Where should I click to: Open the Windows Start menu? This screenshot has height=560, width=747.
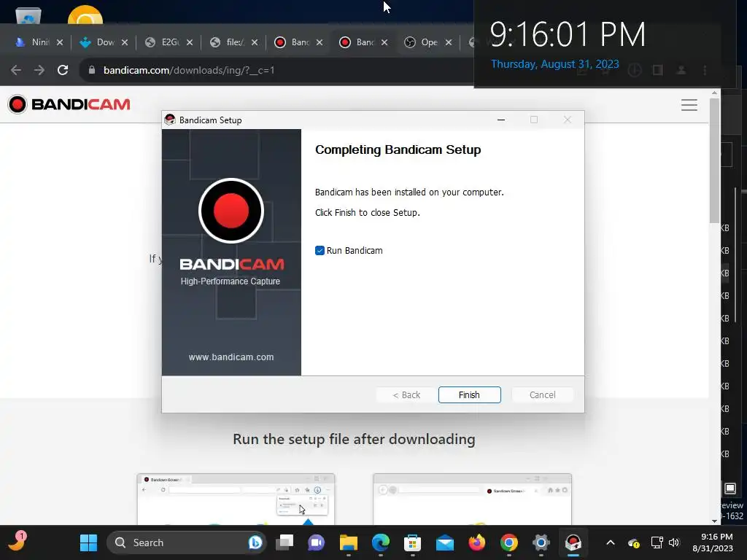click(88, 542)
